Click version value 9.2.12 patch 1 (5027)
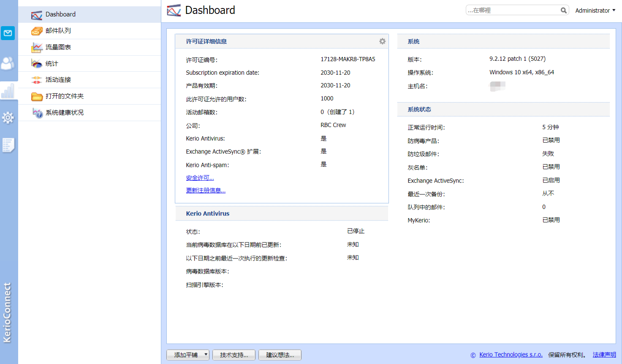The image size is (622, 364). (x=517, y=59)
